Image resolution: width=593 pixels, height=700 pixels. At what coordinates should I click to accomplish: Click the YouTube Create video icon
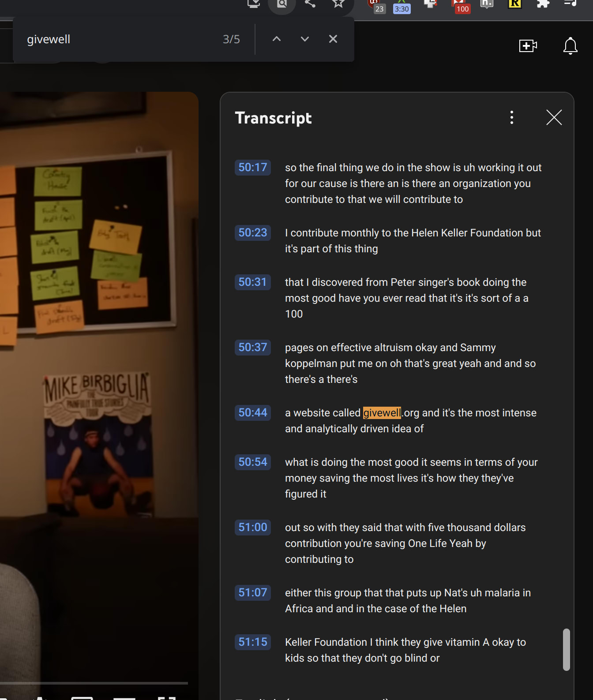click(x=528, y=46)
